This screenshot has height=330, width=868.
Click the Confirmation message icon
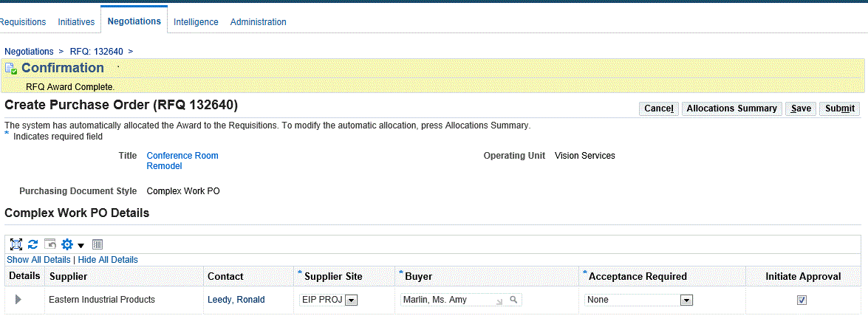click(x=11, y=69)
